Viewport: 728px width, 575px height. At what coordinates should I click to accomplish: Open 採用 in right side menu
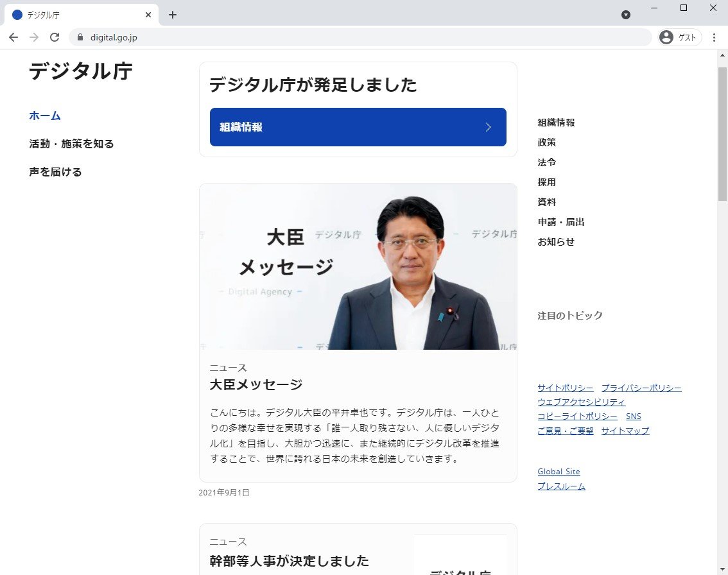(x=547, y=182)
